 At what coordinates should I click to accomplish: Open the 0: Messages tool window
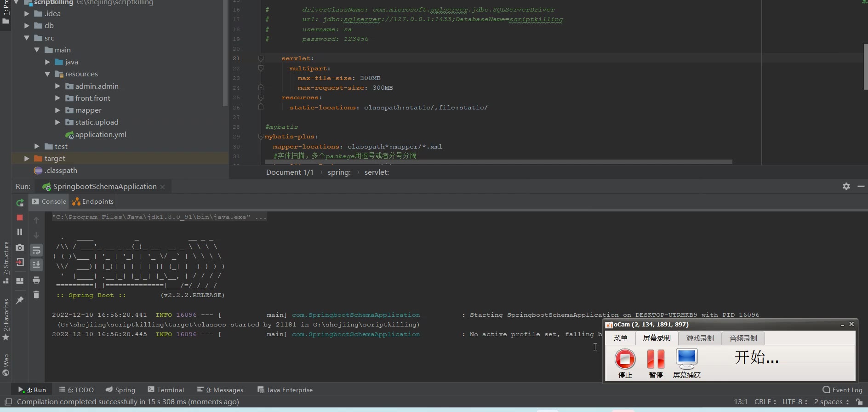(x=220, y=390)
